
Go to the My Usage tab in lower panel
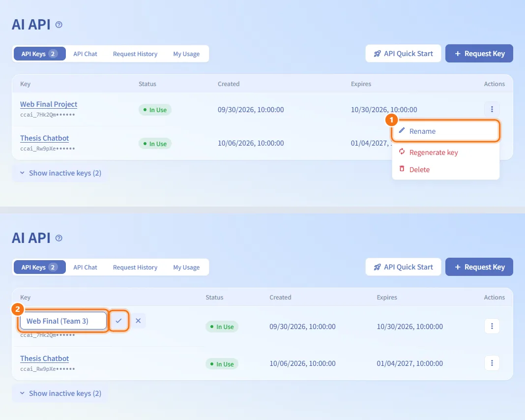186,267
